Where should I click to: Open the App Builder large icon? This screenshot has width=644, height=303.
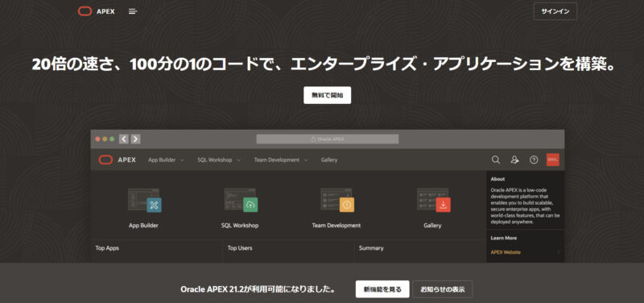[145, 200]
